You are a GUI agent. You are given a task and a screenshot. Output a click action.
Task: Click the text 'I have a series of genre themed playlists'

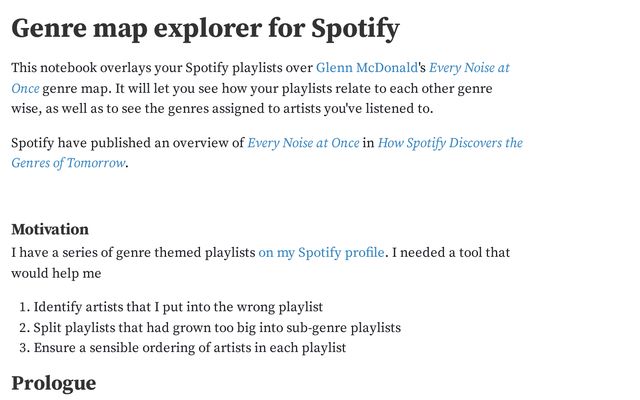tap(133, 253)
